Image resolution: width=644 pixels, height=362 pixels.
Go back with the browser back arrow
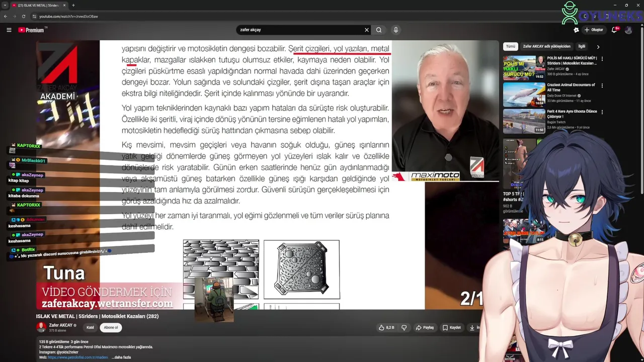[6, 16]
